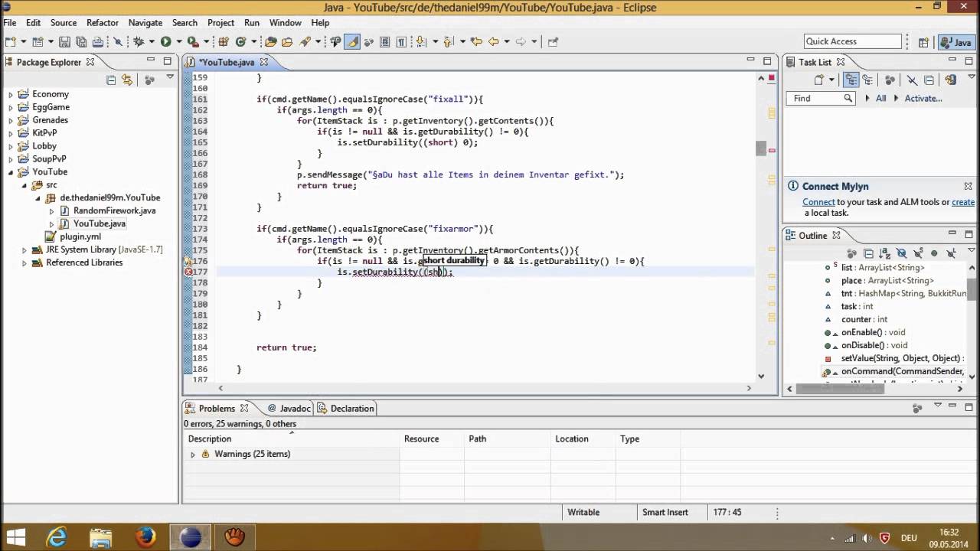Screen dimensions: 980x551
Task: Click the Activate... link in Task List
Action: 923,98
